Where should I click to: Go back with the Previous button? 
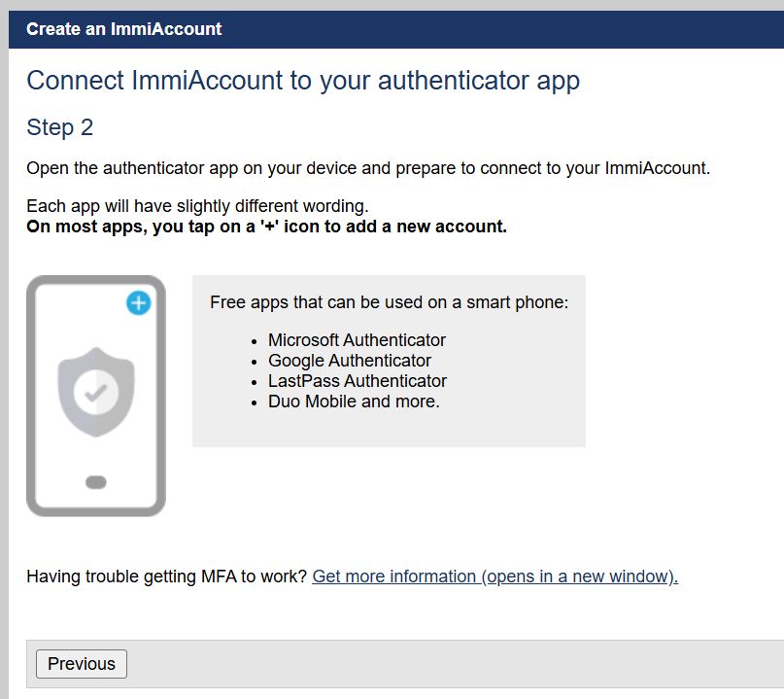pyautogui.click(x=82, y=664)
